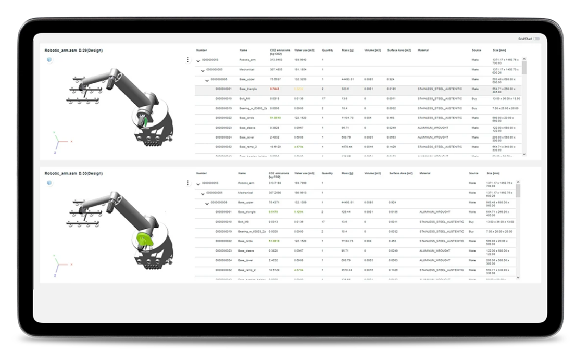
Task: Toggle the Grid/Chart switch
Action: pos(536,39)
